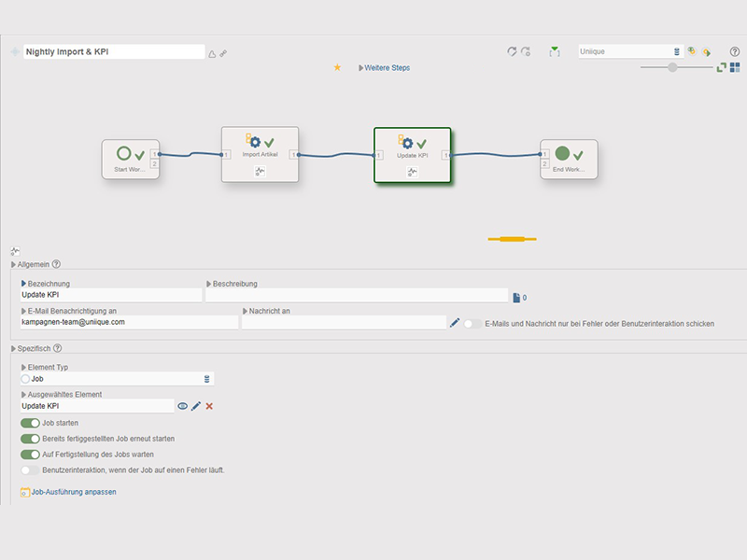747x560 pixels.
Task: Click the bell icon next to workflow name
Action: 212,54
